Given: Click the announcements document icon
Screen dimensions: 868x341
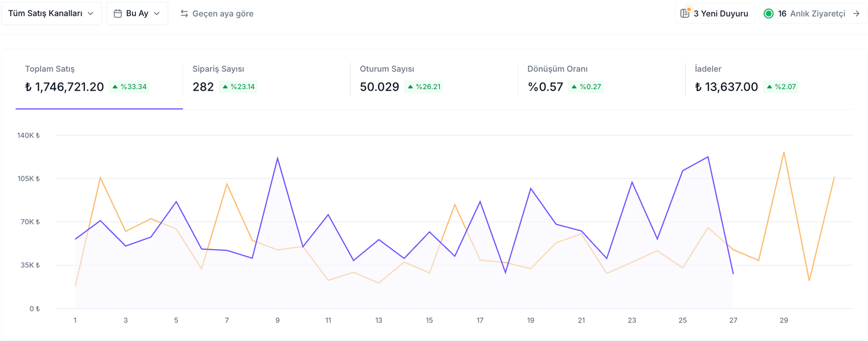Looking at the screenshot, I should point(685,13).
